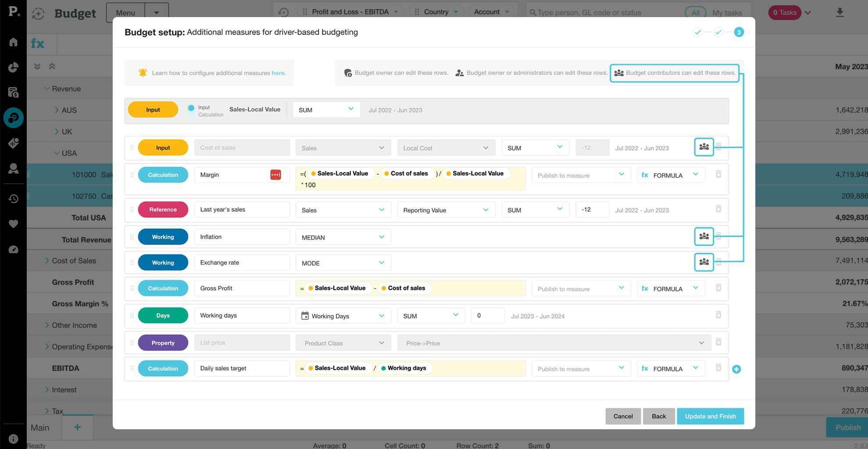Viewport: 868px width, 449px height.
Task: Open the MEDIAN dropdown for Inflation
Action: click(343, 237)
